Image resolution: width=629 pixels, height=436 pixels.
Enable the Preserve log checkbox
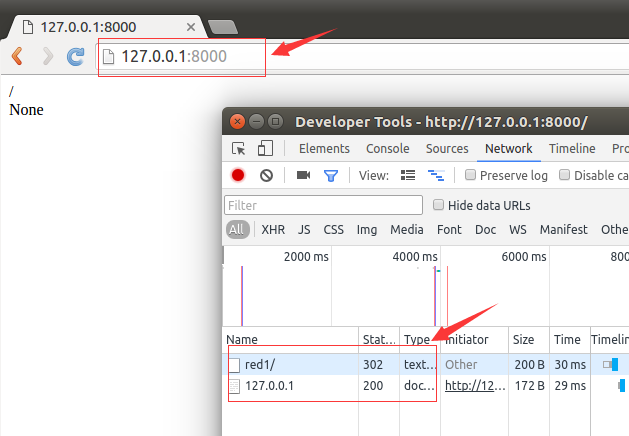[x=471, y=175]
